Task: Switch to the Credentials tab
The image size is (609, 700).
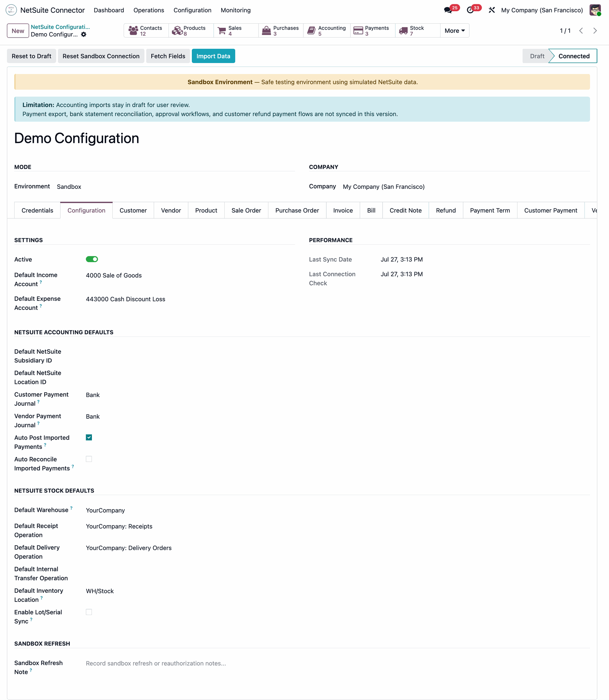Action: pos(37,210)
